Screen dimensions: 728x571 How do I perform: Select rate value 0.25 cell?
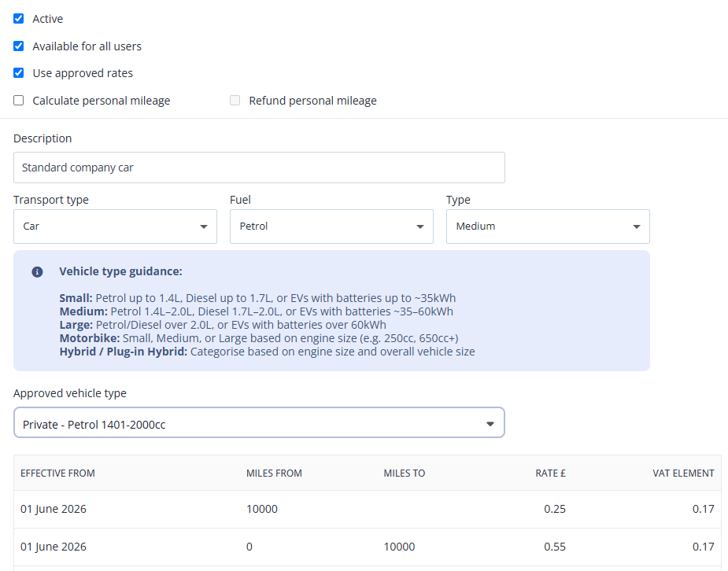pos(555,509)
